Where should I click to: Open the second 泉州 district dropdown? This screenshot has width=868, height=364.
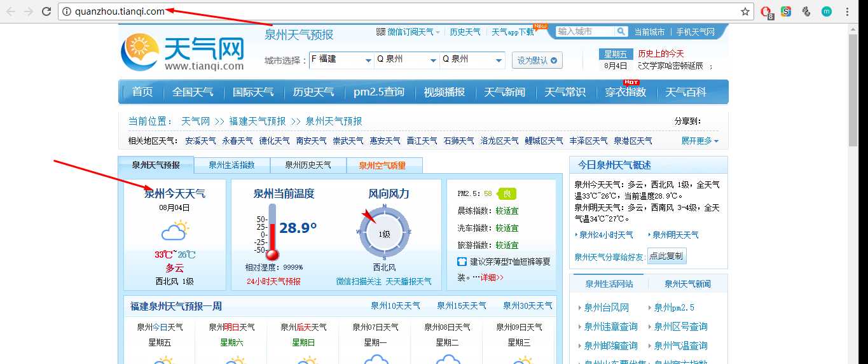[473, 60]
